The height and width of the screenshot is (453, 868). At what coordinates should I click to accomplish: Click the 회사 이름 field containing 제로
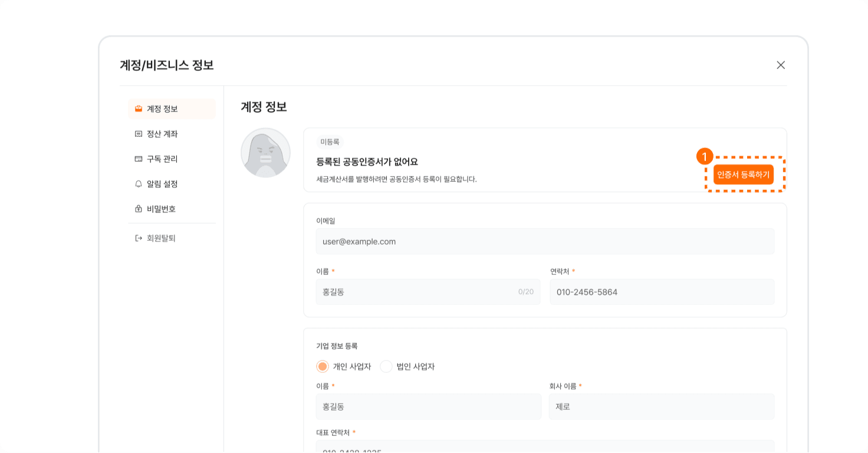pos(662,406)
